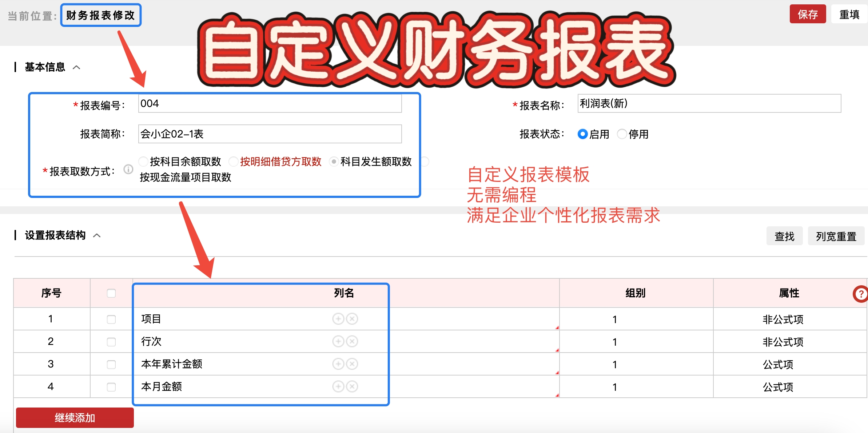
Task: Click the delete icon in 本月金额 row
Action: click(352, 386)
